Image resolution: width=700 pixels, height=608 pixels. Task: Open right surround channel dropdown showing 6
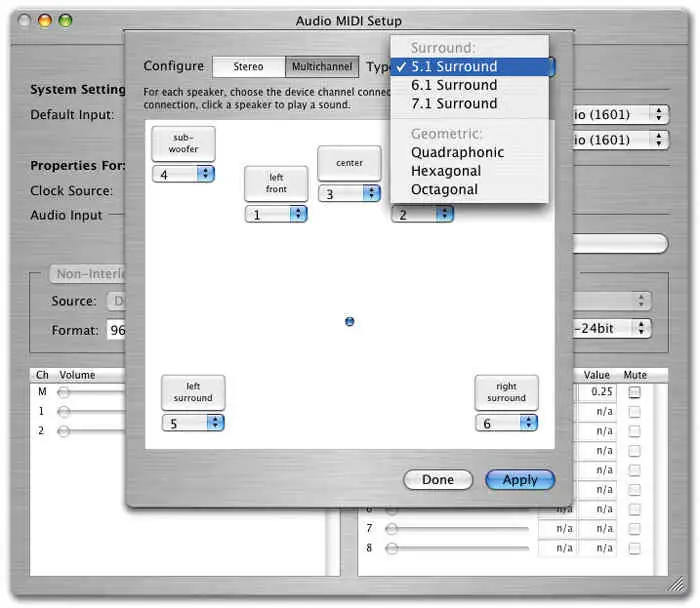pyautogui.click(x=506, y=423)
